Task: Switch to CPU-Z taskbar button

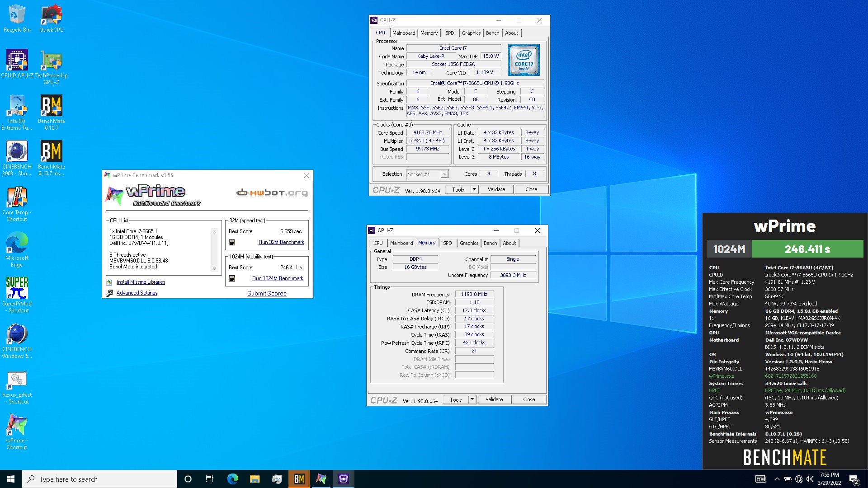Action: pyautogui.click(x=343, y=479)
